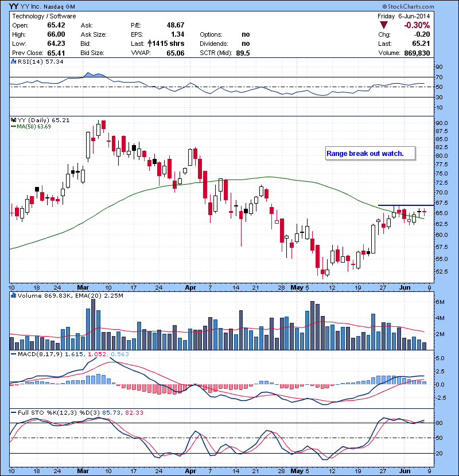Click the RSI indicator icon beside RSI(14)
The image size is (459, 476).
(13, 61)
